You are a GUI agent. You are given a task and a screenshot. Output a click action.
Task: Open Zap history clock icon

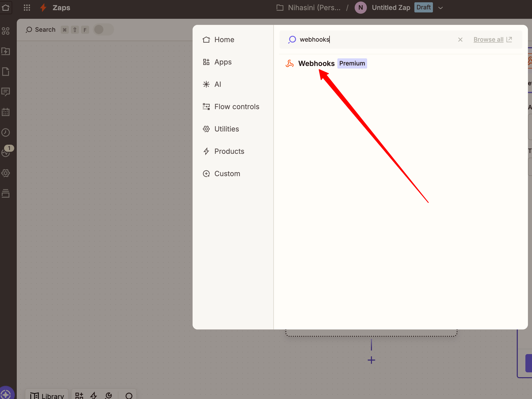click(x=6, y=132)
